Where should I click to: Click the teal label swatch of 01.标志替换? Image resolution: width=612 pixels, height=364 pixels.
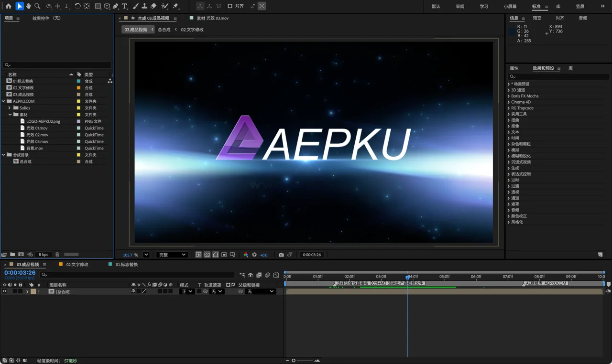pos(79,81)
